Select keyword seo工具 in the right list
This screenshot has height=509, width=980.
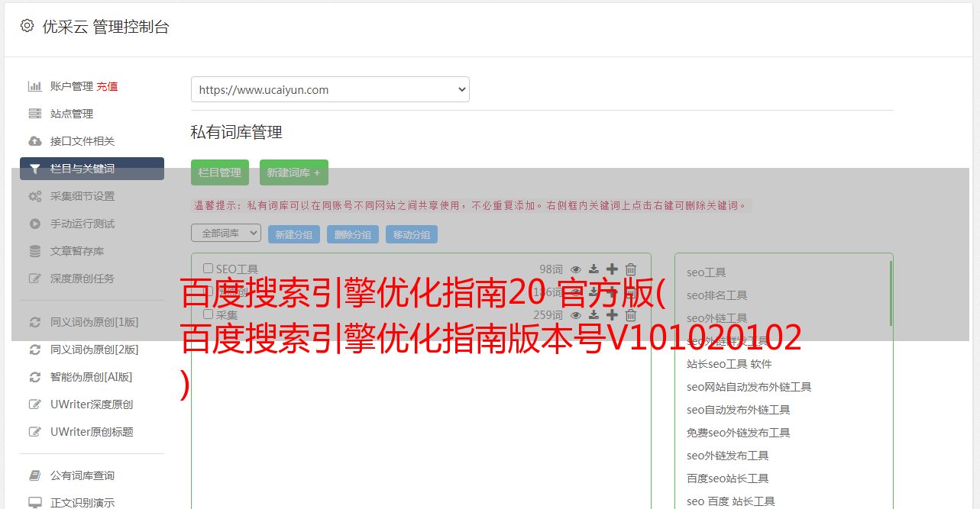pos(707,272)
